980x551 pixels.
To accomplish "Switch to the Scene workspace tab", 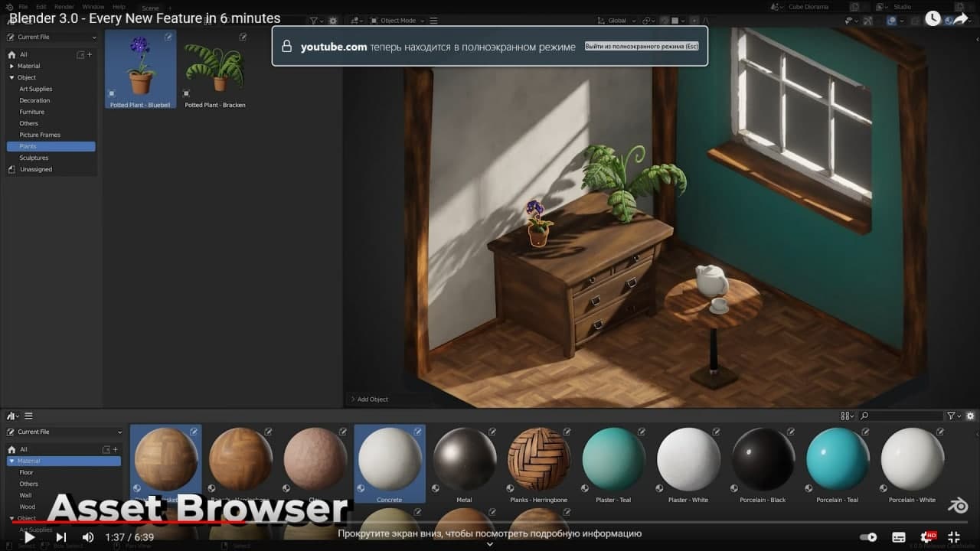I will coord(150,8).
